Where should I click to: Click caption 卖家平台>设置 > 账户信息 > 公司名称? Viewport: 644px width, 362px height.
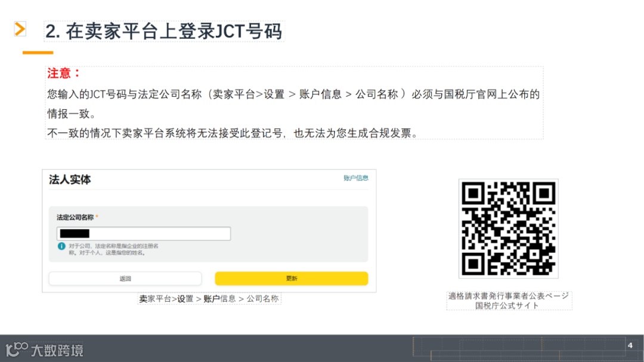[x=209, y=299]
